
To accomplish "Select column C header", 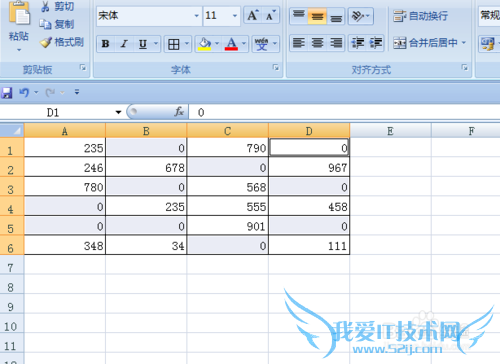I will click(x=228, y=131).
